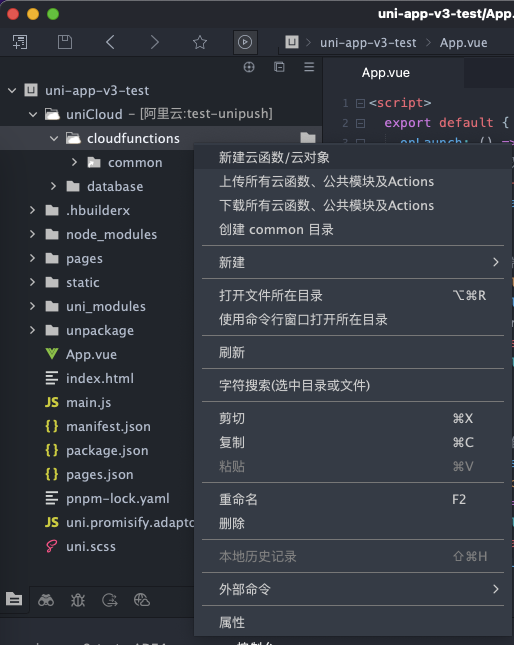Click the new file toolbar icon
This screenshot has width=514, height=645.
tap(20, 42)
